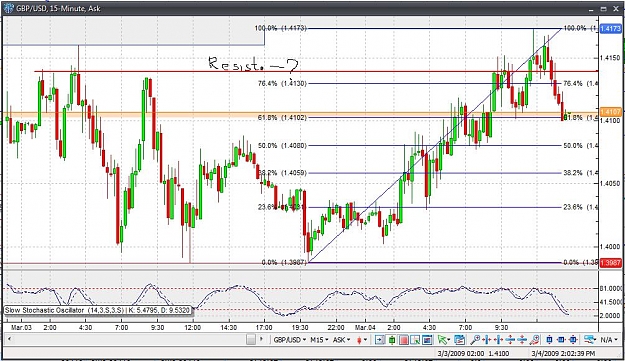Image resolution: width=625 pixels, height=361 pixels.
Task: Maximize the GBP/USD chart window
Action: pyautogui.click(x=604, y=8)
